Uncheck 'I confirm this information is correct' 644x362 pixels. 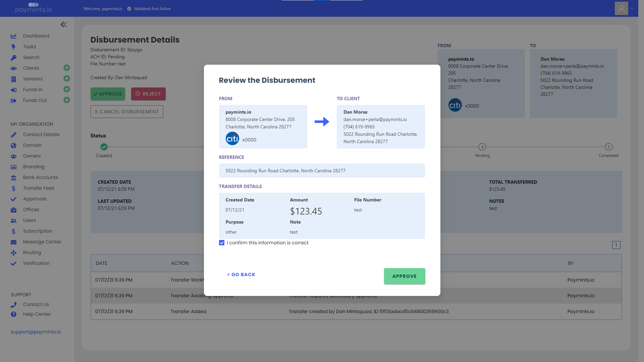222,243
